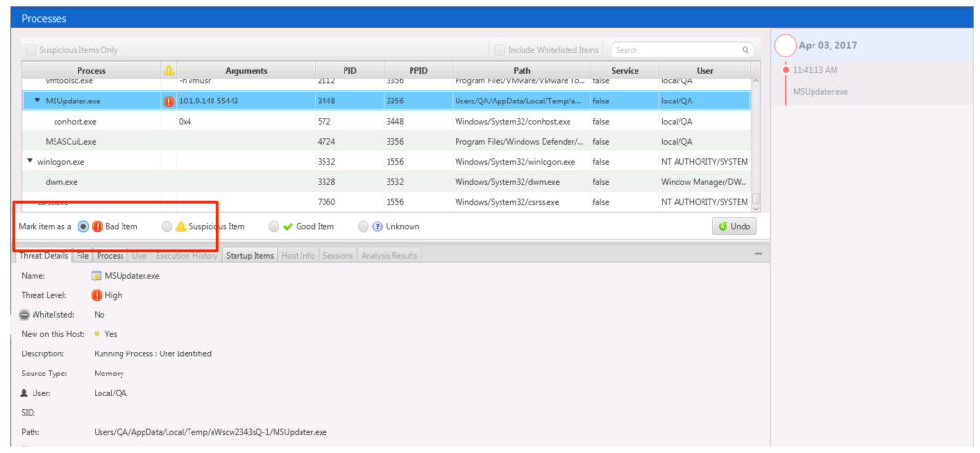The width and height of the screenshot is (980, 453).
Task: Collapse the winlogon.exe process tree
Action: coord(30,161)
